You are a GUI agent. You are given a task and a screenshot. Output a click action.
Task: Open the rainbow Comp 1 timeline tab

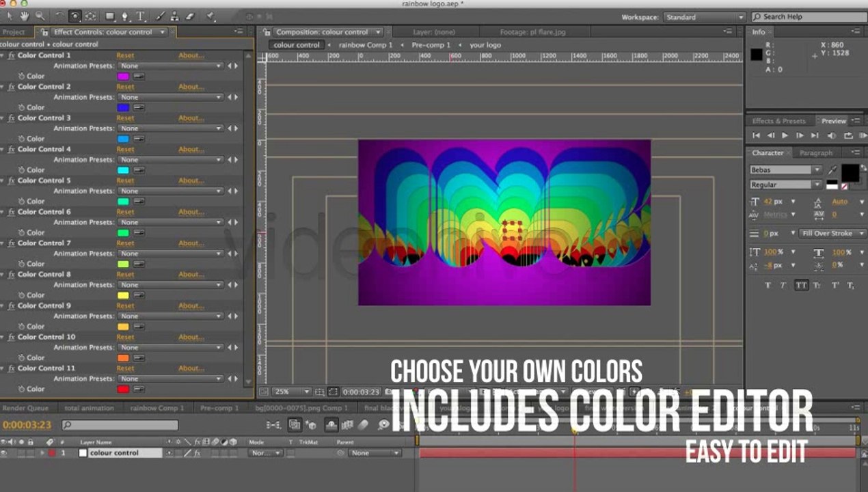click(x=157, y=408)
